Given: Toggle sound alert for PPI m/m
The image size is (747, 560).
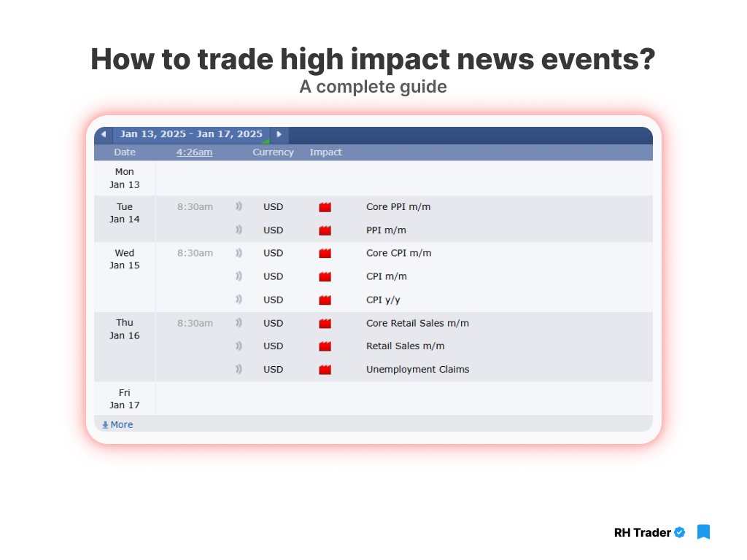Looking at the screenshot, I should point(239,230).
